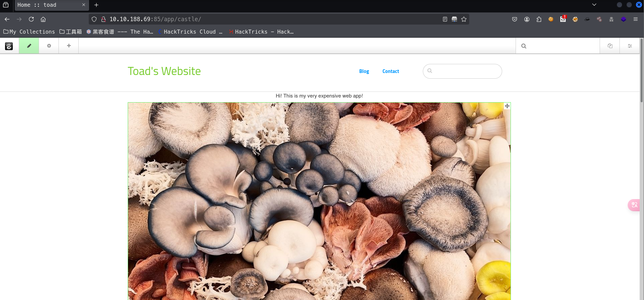Screen dimensions: 644x300
Task: Click the network drive icon in address bar
Action: pyautogui.click(x=454, y=19)
